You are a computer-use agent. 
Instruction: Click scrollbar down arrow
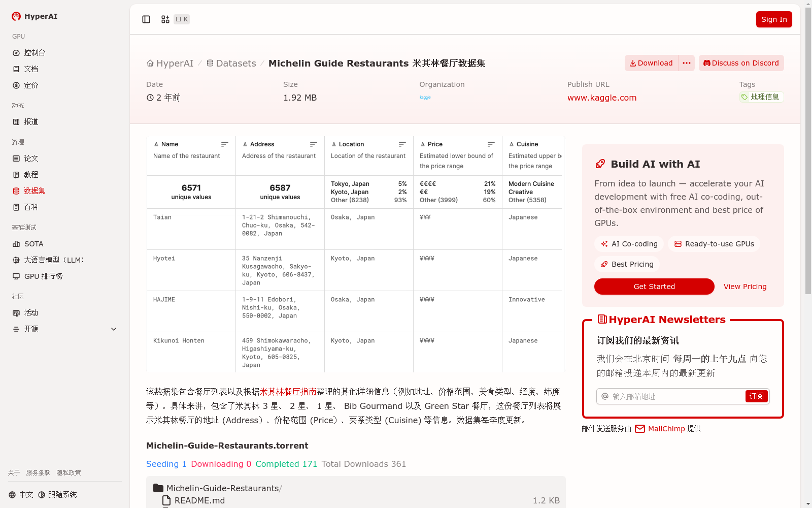(808, 504)
